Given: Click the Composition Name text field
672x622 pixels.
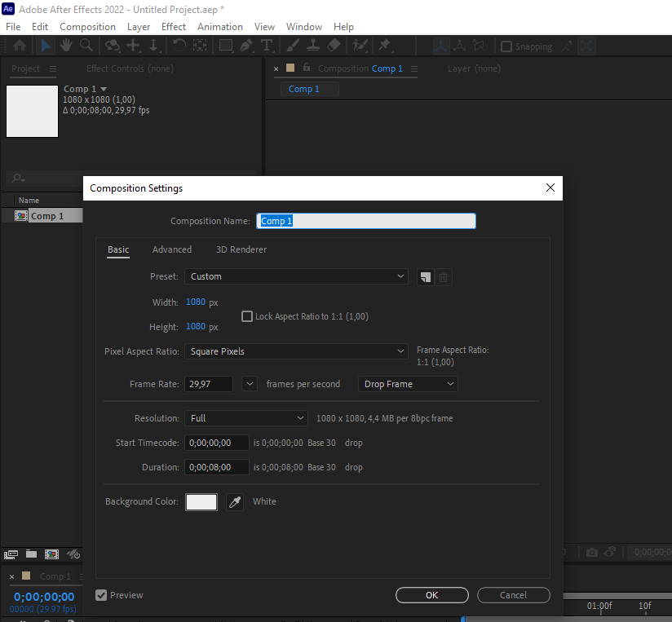Looking at the screenshot, I should [x=366, y=221].
